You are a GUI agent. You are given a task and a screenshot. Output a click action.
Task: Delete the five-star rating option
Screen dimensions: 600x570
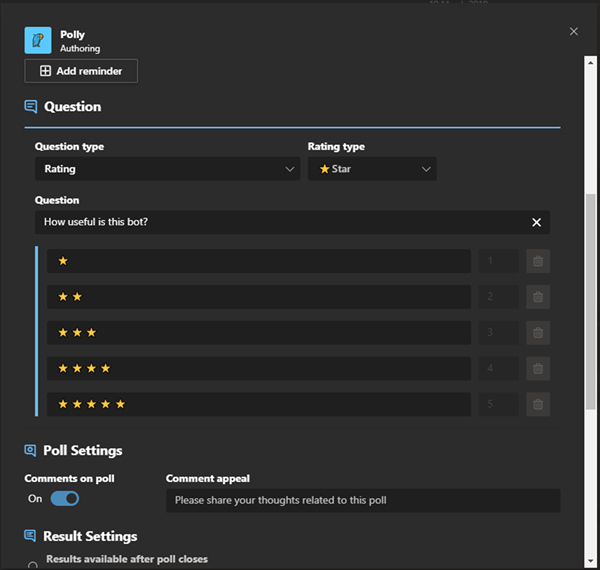pyautogui.click(x=538, y=405)
